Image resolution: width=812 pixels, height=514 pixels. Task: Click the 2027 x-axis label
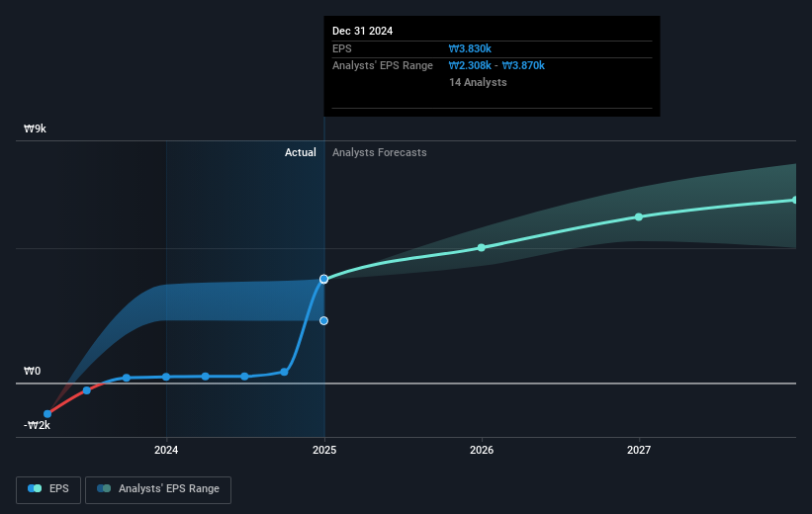(639, 450)
